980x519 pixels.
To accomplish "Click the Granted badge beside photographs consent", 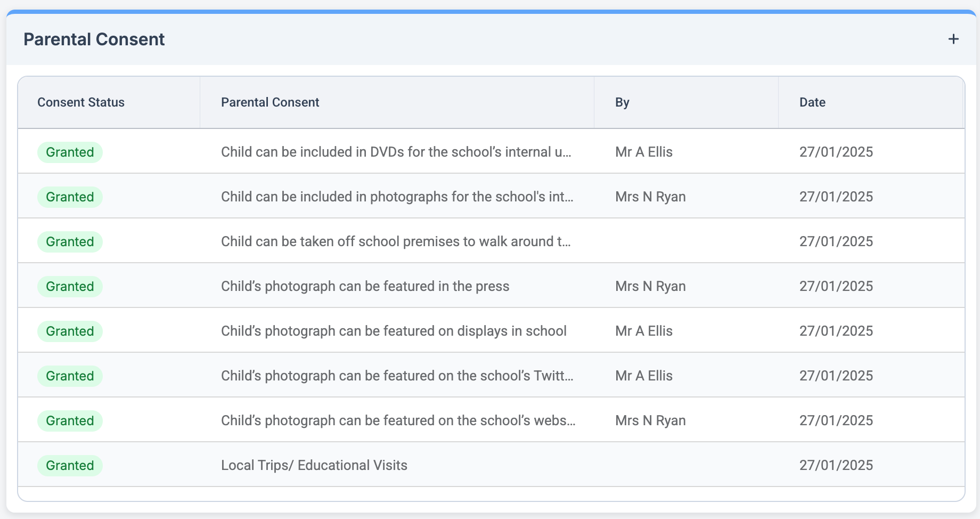I will click(x=70, y=197).
